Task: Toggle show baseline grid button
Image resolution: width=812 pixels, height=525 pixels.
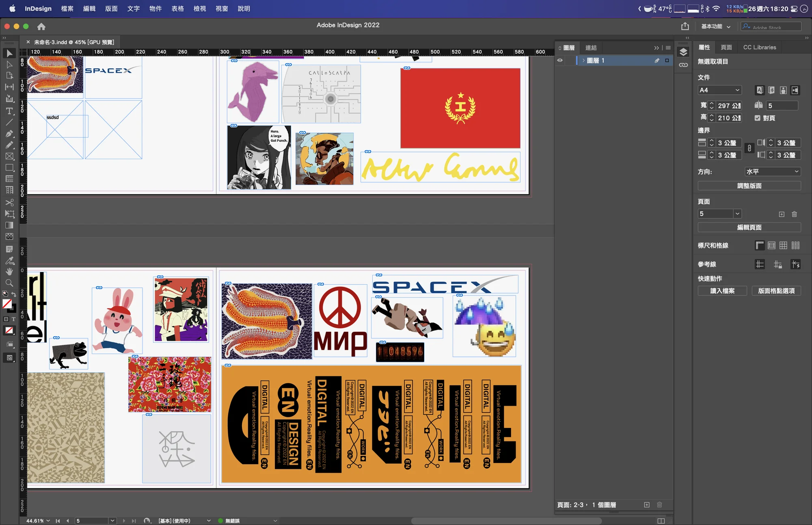Action: (771, 246)
